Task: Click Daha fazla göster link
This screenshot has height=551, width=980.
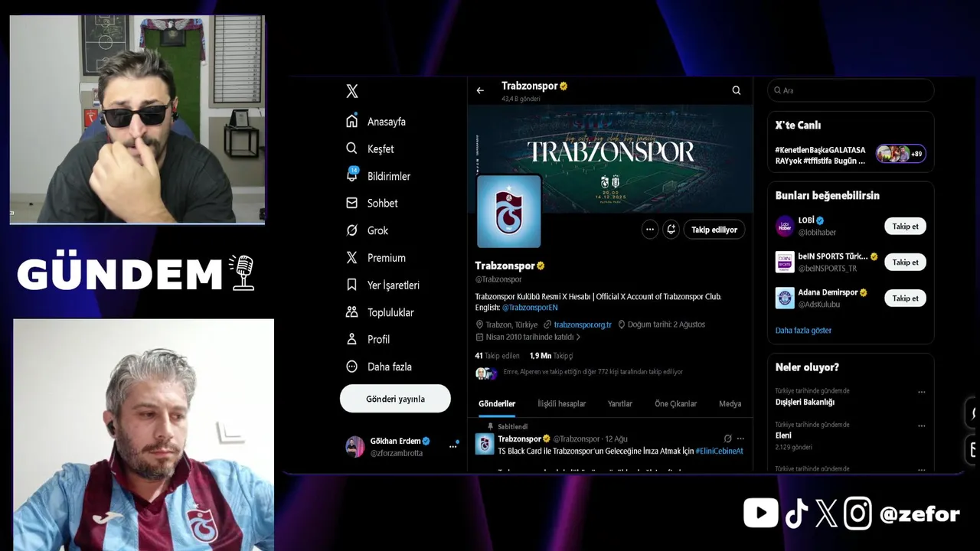Action: tap(803, 331)
